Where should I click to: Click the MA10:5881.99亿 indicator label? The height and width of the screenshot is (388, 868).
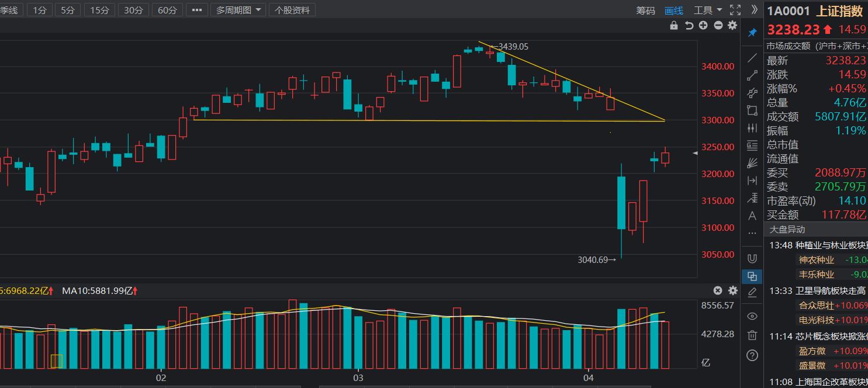click(x=101, y=290)
